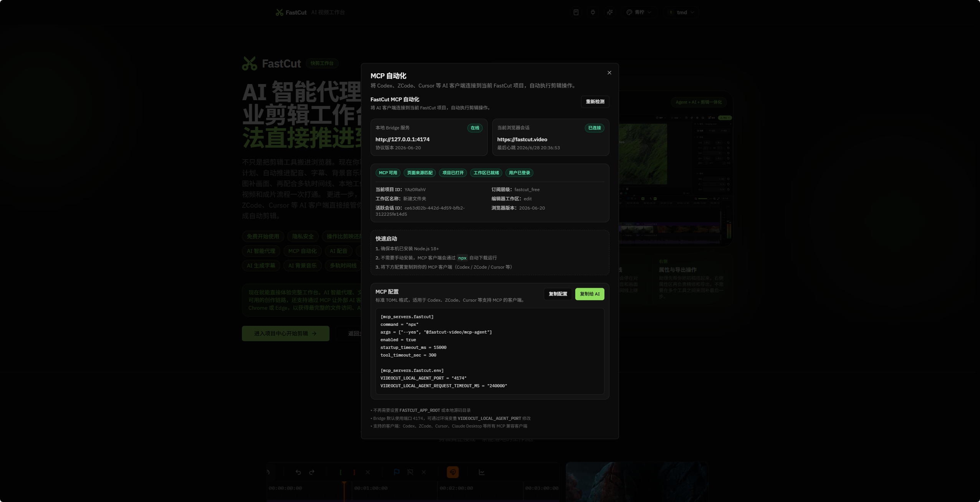Click the 快剪工作台 badge next to FastCut

point(322,63)
